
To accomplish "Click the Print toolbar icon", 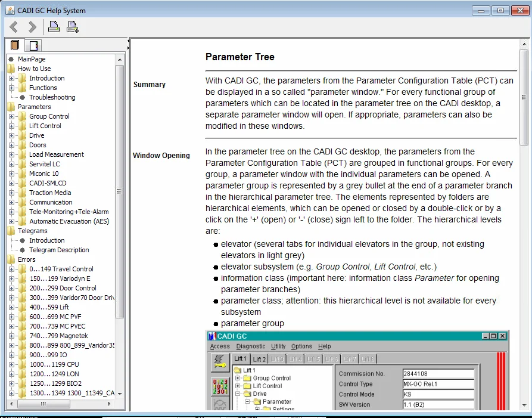I will 54,27.
